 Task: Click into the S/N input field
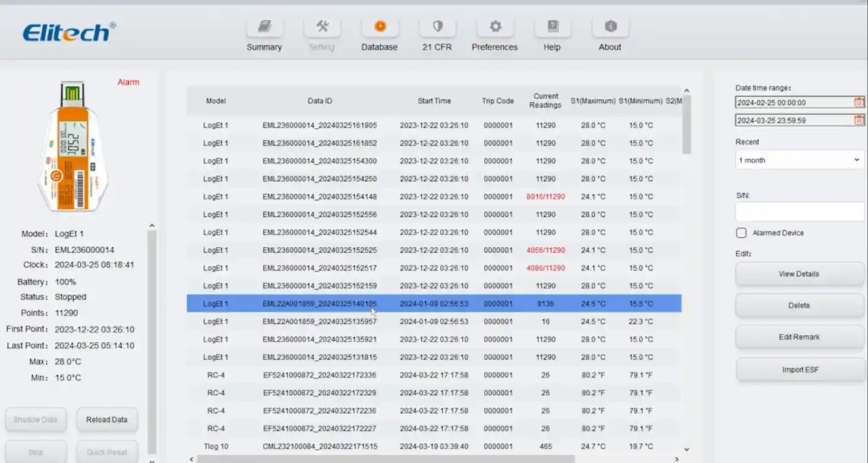coord(800,212)
